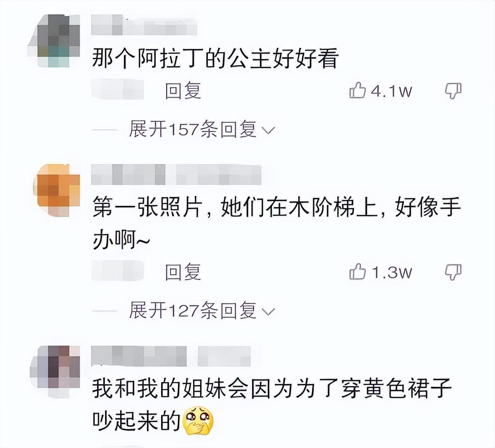Dislike the Aladdin princess comment
495x448 pixels.
(x=453, y=91)
